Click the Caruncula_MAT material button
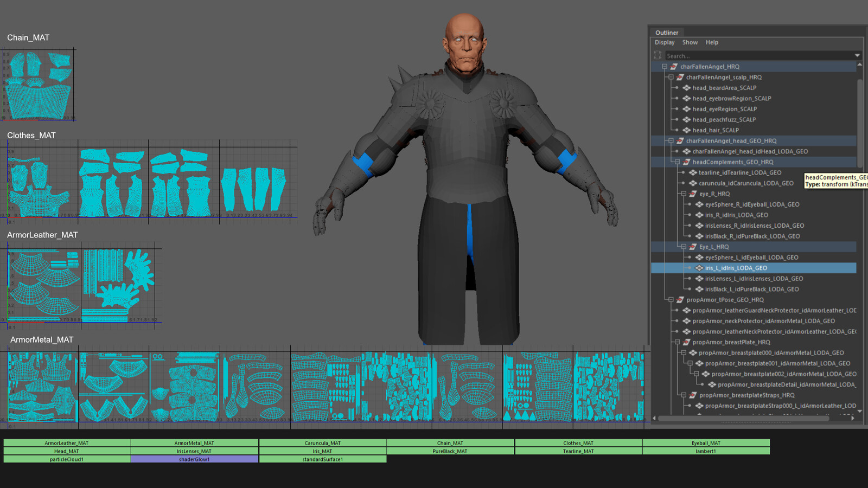Image resolution: width=868 pixels, height=488 pixels. click(323, 443)
